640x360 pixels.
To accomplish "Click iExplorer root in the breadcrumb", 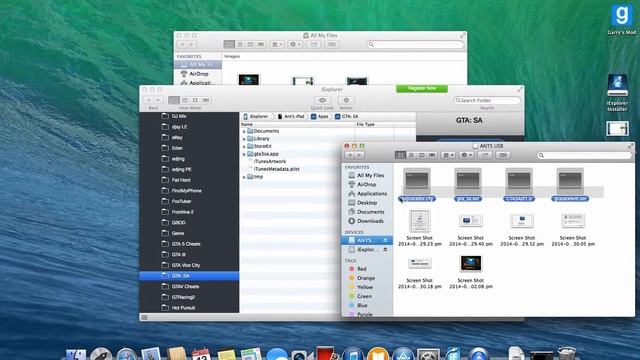I will coord(256,116).
